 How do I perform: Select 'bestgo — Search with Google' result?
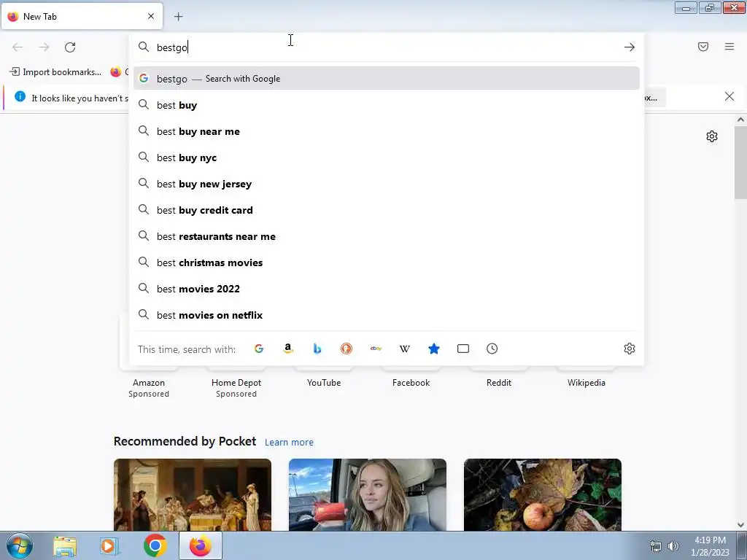(387, 79)
